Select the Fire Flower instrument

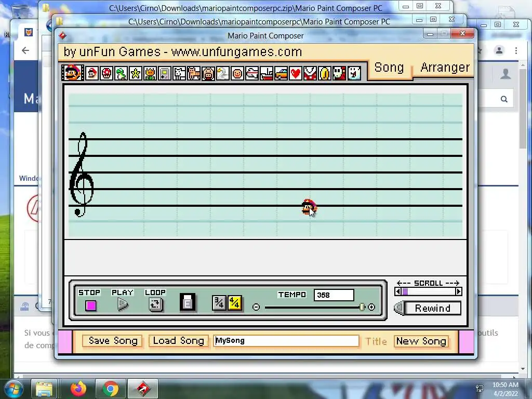point(150,73)
